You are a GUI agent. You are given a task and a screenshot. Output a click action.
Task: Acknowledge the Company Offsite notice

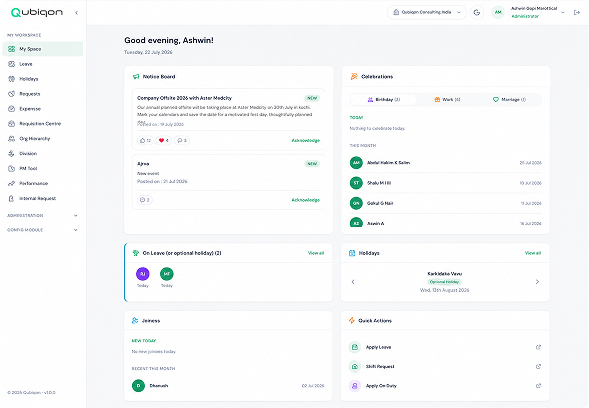pos(306,141)
